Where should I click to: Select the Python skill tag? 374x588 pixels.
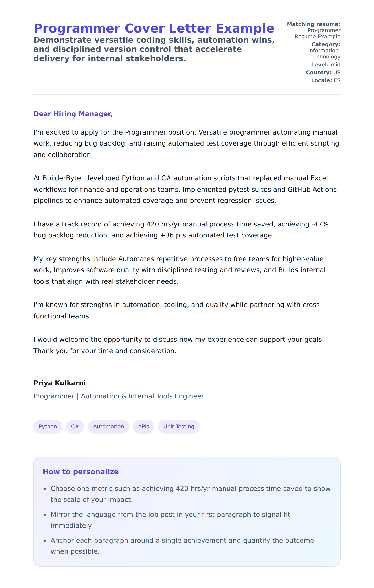48,427
